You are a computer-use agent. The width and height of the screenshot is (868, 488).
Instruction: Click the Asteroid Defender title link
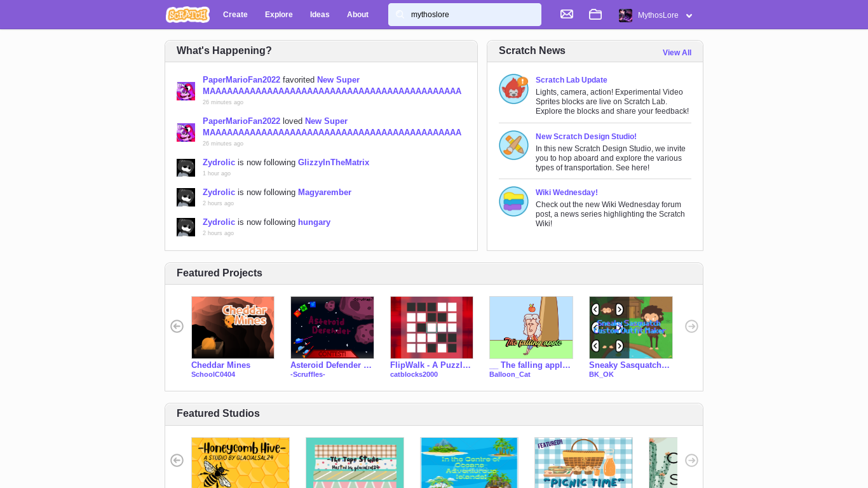click(x=331, y=365)
